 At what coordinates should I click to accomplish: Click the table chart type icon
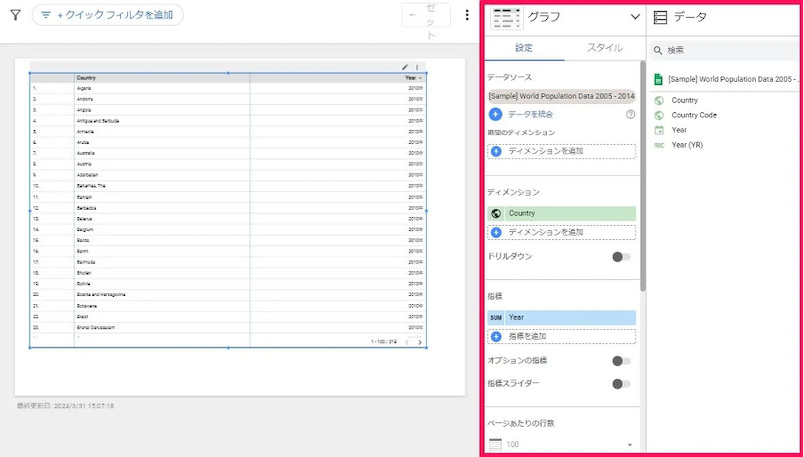click(507, 17)
